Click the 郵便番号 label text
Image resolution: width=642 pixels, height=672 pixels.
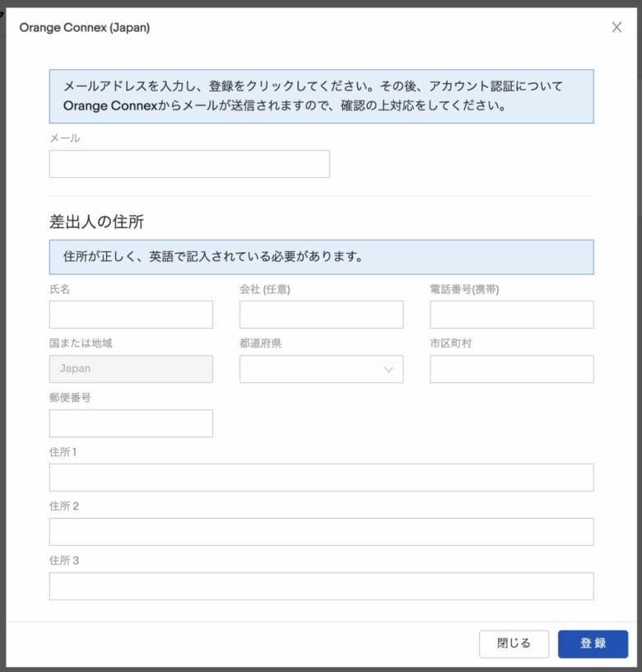point(70,398)
